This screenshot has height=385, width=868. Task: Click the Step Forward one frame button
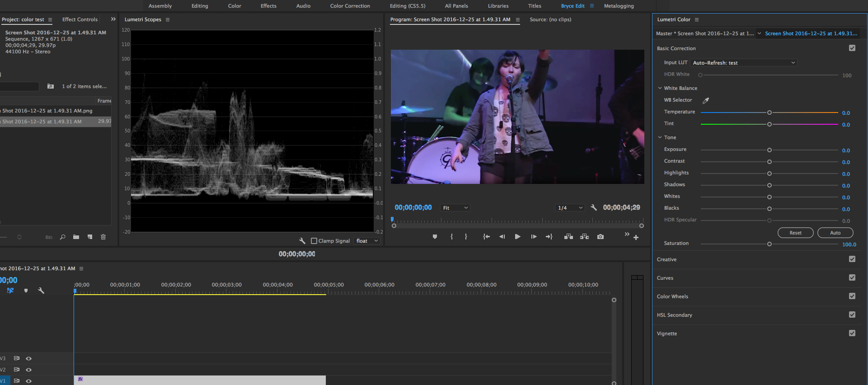point(534,237)
